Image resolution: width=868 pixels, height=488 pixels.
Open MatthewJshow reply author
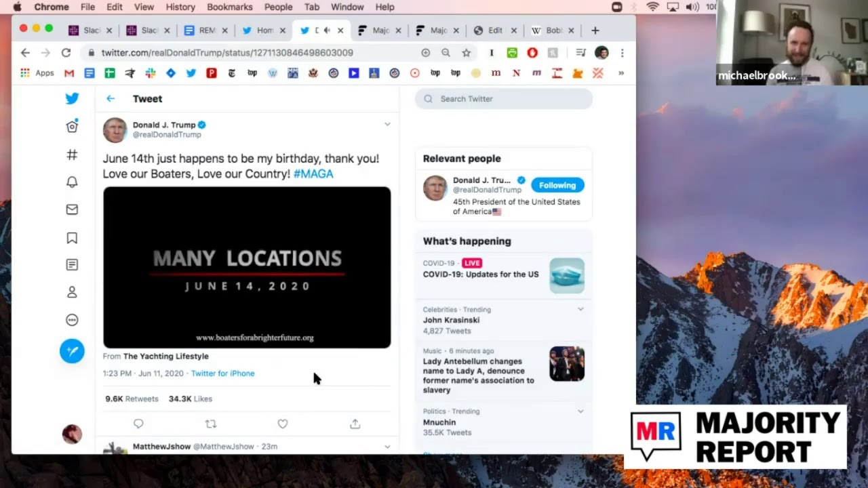pos(161,447)
